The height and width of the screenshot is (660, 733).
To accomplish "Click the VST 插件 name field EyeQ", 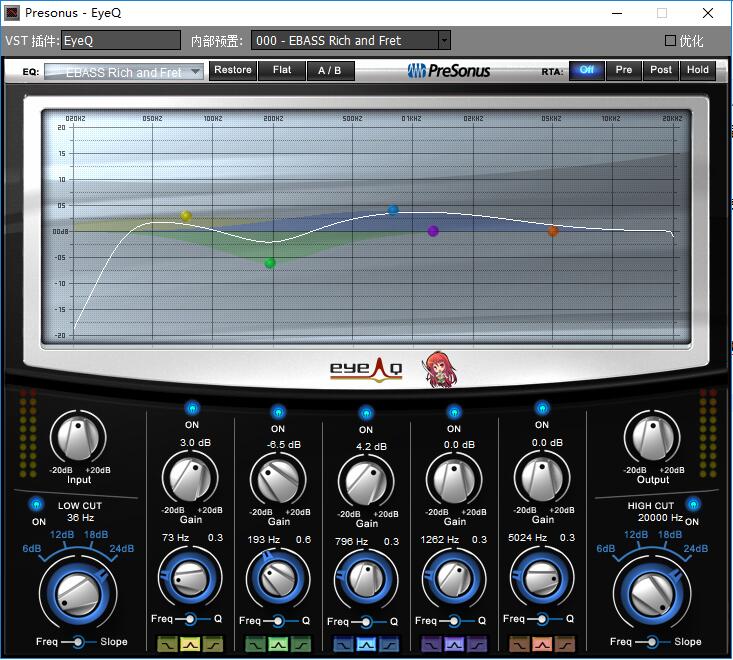I will [121, 41].
